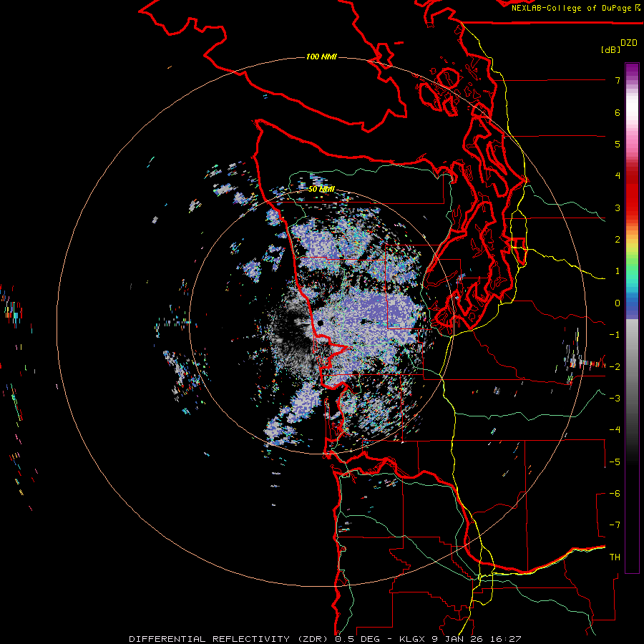Click the 0 dB legend value

click(x=618, y=303)
